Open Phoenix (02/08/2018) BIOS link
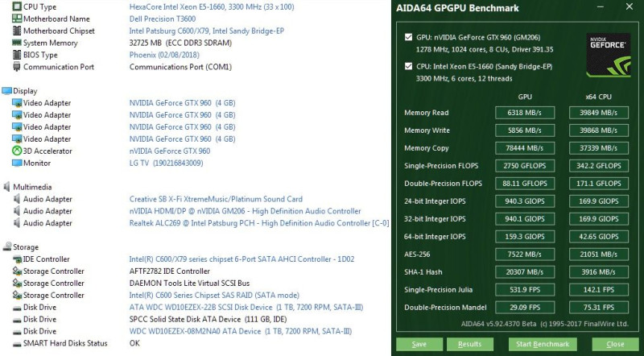The height and width of the screenshot is (356, 644). (164, 55)
